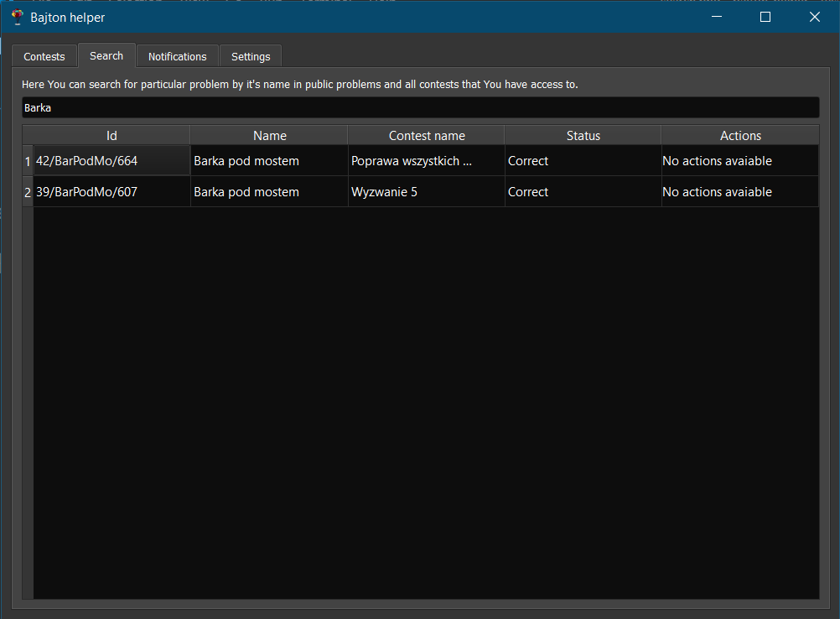The height and width of the screenshot is (619, 840).
Task: Select the Search tab
Action: click(106, 55)
